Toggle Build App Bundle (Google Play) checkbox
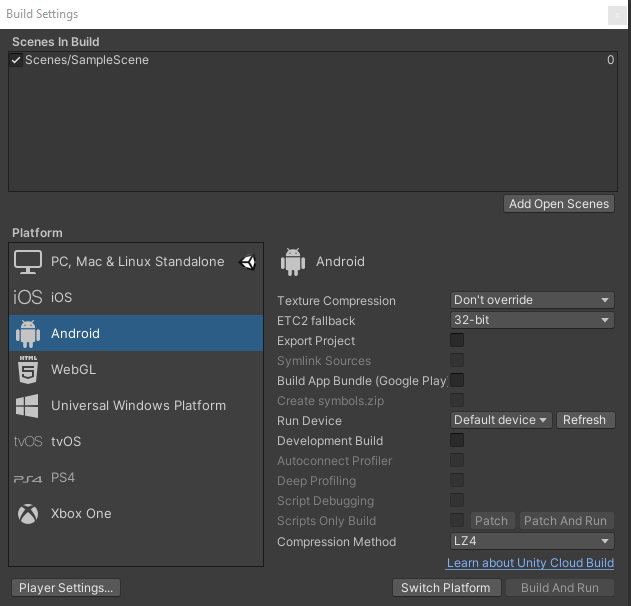This screenshot has height=606, width=631. [457, 380]
